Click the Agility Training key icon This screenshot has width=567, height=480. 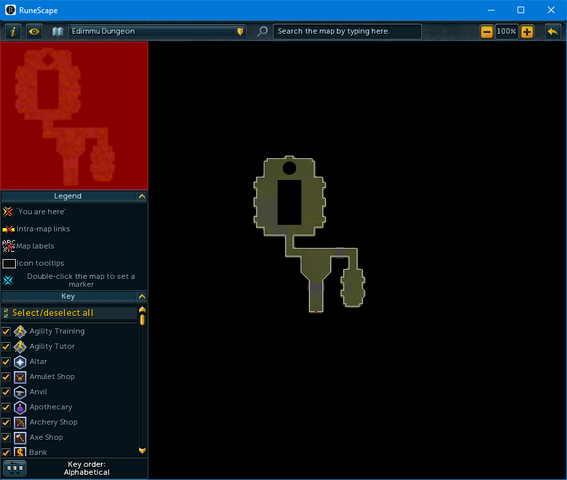coord(20,331)
